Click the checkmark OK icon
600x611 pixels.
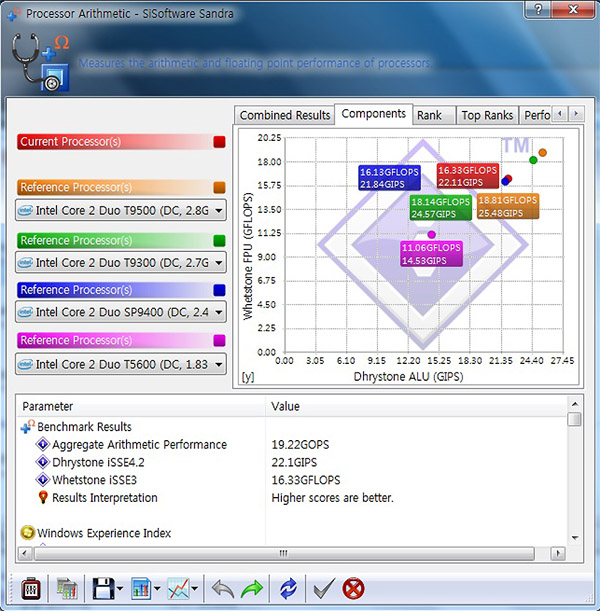point(323,589)
